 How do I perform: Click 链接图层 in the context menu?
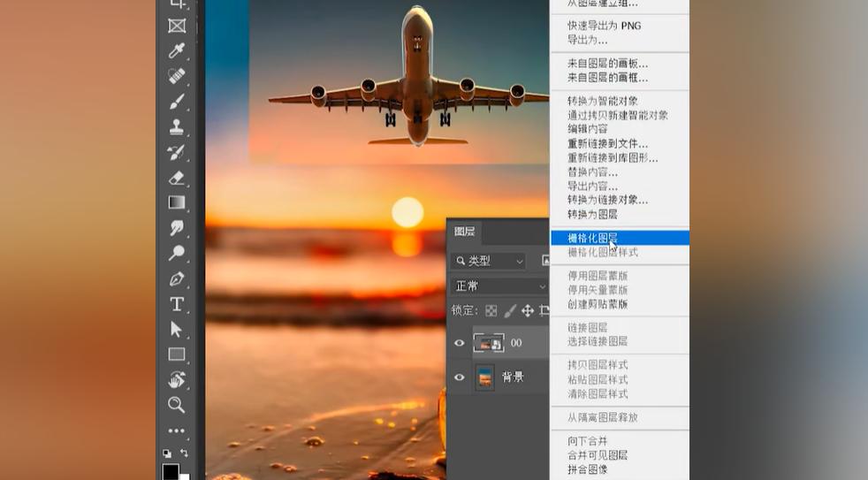(x=587, y=328)
